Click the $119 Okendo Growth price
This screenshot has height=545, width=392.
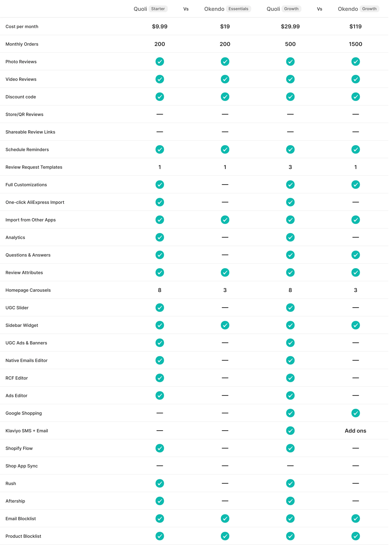tap(356, 26)
